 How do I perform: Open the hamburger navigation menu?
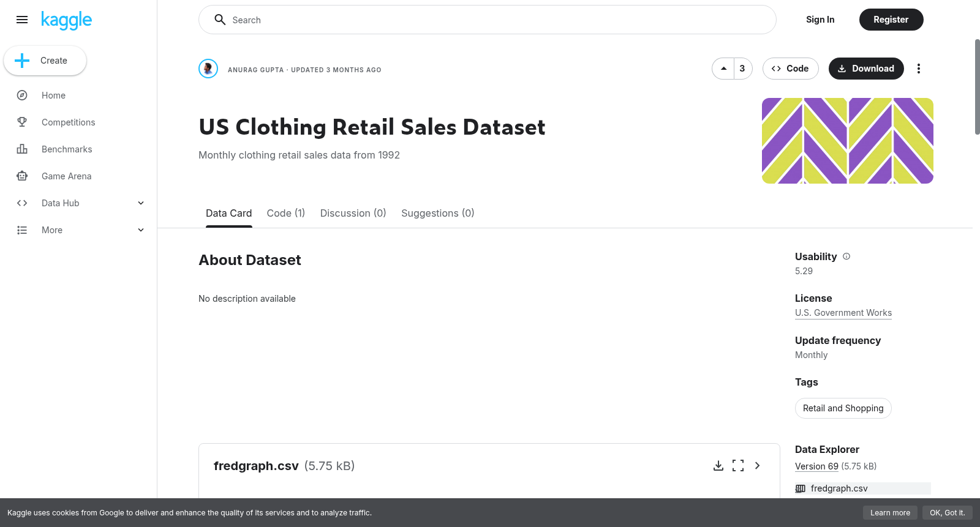tap(22, 20)
